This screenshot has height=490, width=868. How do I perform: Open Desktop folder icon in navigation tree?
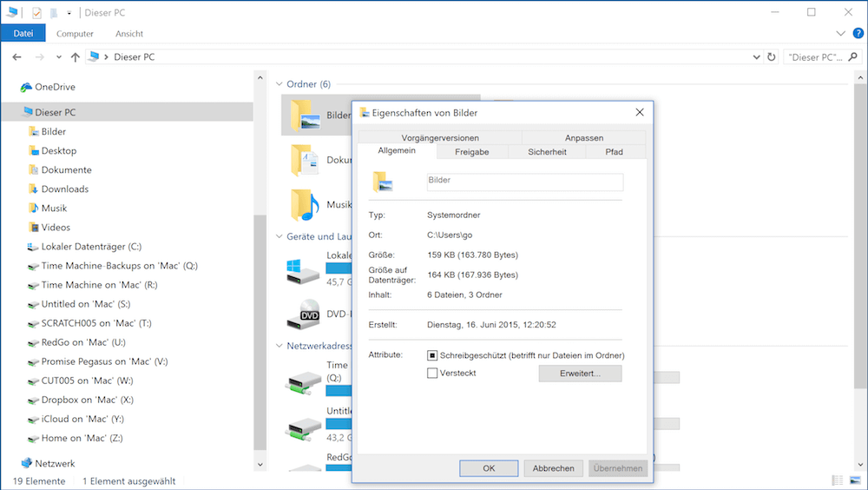(33, 151)
